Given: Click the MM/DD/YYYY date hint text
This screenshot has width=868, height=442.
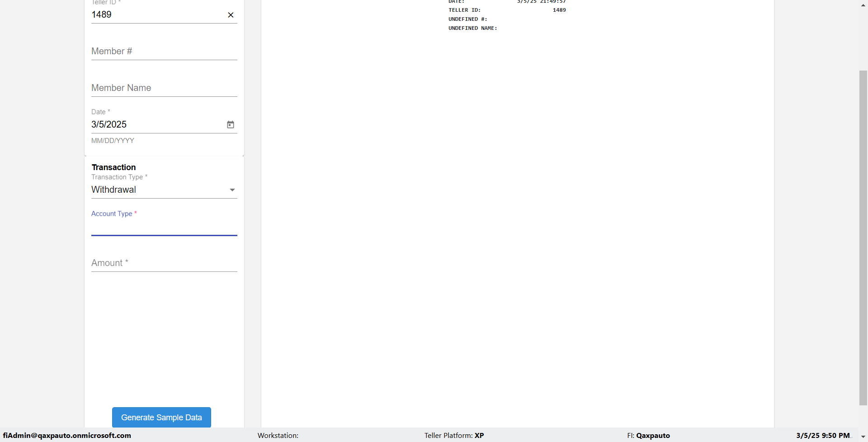Looking at the screenshot, I should [x=113, y=141].
